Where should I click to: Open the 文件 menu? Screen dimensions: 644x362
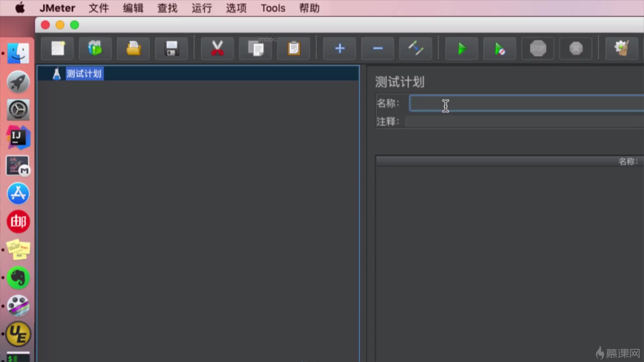[99, 8]
